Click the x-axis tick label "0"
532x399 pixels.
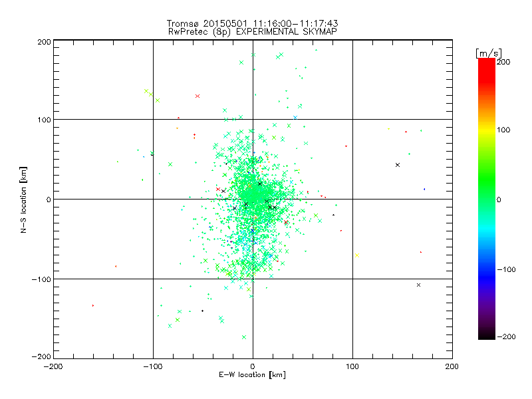(253, 366)
